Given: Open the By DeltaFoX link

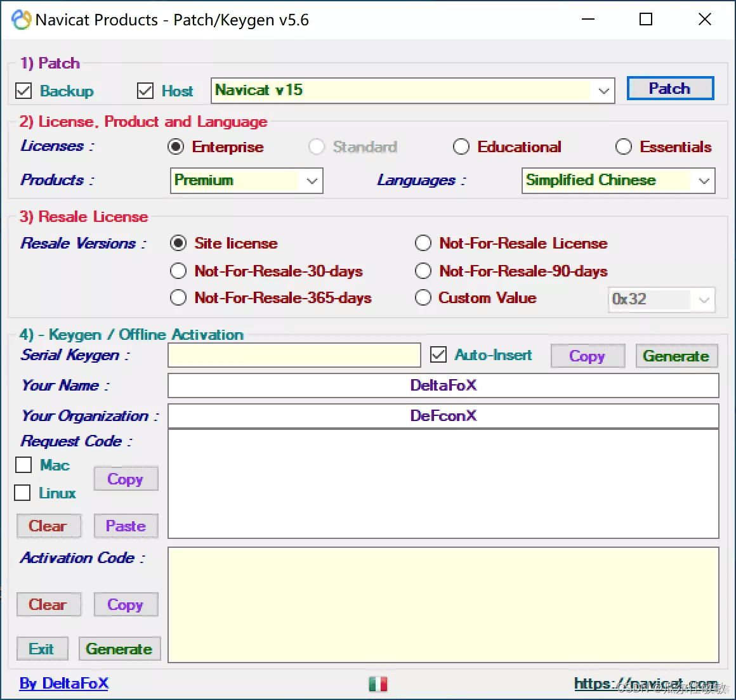Looking at the screenshot, I should (64, 683).
